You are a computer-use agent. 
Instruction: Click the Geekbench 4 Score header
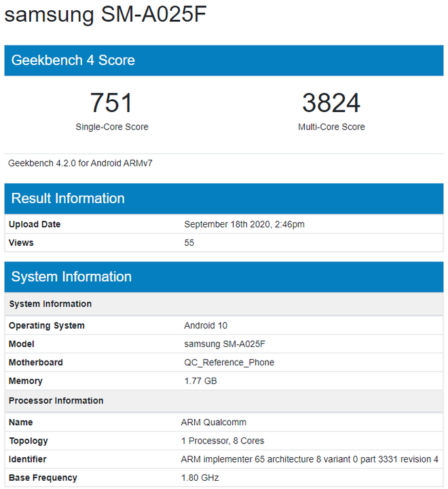[x=224, y=60]
